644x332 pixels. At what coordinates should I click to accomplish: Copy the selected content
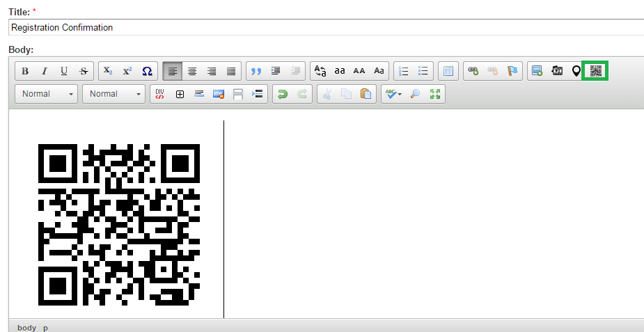coord(347,94)
